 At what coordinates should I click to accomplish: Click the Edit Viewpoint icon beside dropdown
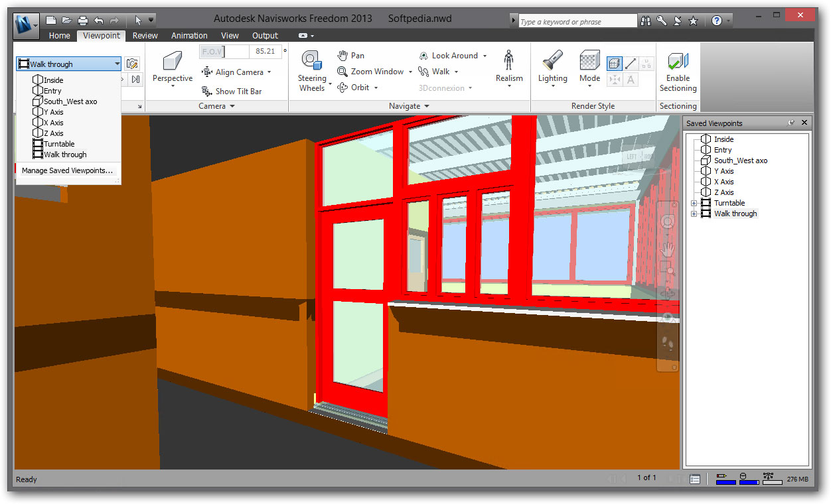coord(132,64)
